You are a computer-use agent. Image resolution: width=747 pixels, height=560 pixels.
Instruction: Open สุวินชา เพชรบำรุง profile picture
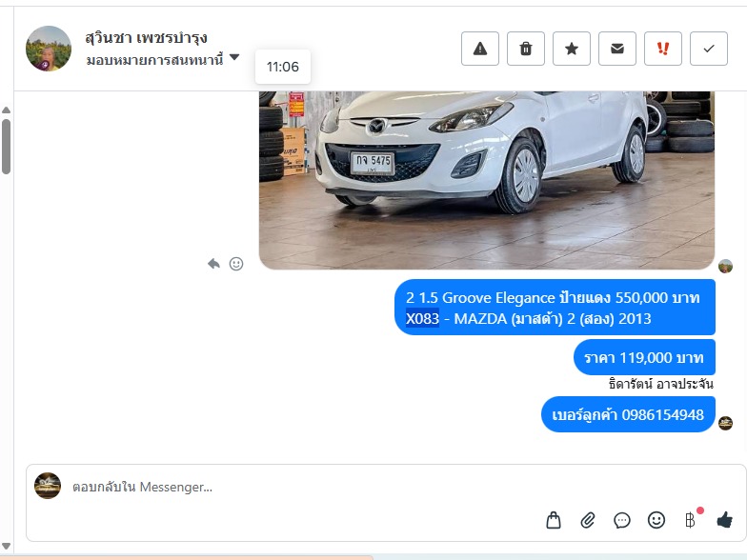tap(48, 49)
